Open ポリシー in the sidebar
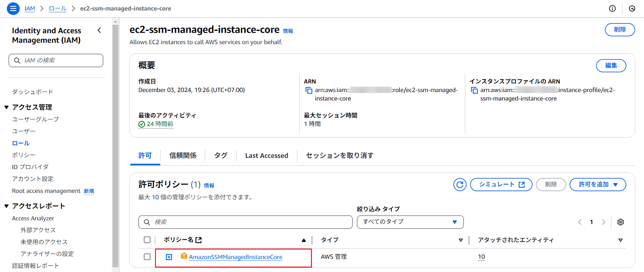The image size is (644, 272). point(24,155)
